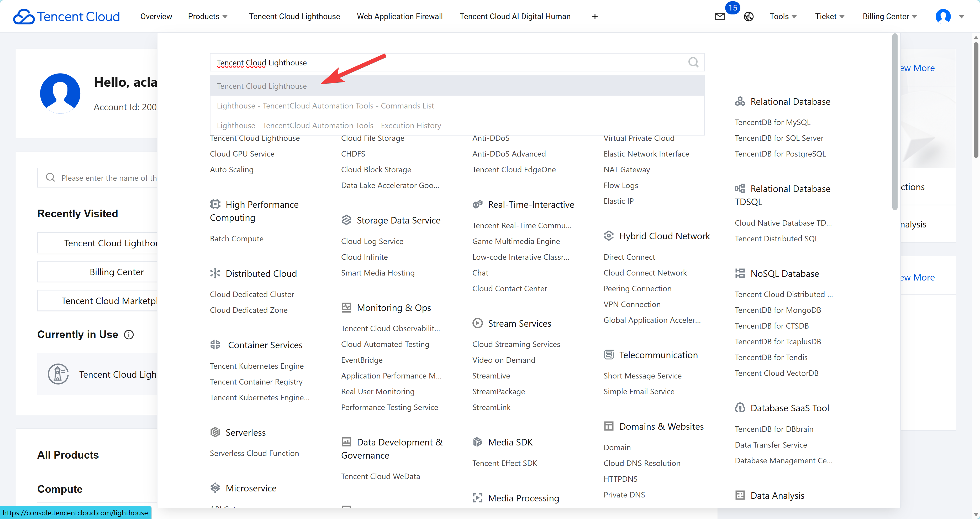Click the plus icon to add shortcut

[595, 16]
